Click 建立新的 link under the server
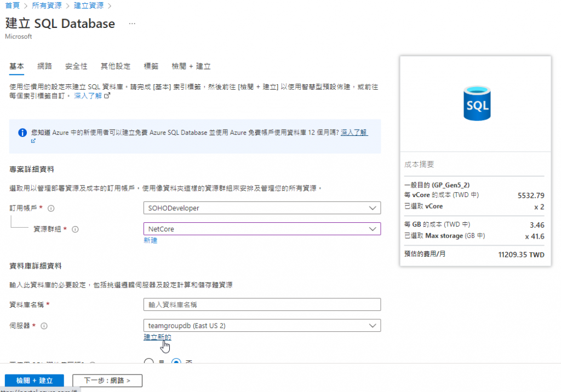The width and height of the screenshot is (561, 392). (157, 337)
